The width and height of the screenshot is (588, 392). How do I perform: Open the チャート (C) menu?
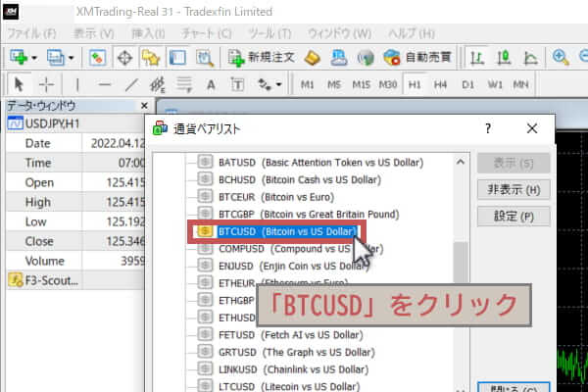pos(206,33)
